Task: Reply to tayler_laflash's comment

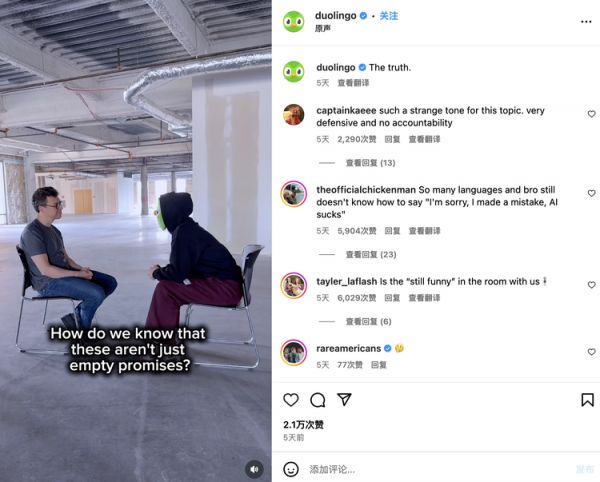Action: 392,298
